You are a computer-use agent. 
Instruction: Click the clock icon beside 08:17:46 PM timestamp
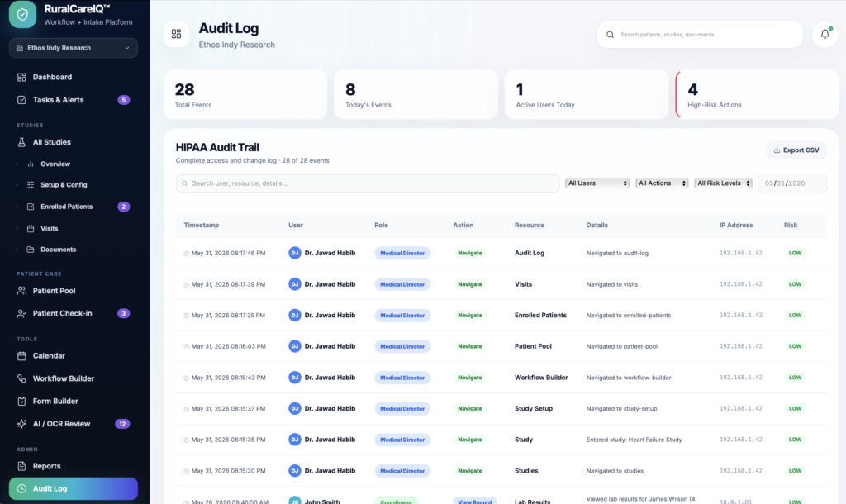click(186, 254)
